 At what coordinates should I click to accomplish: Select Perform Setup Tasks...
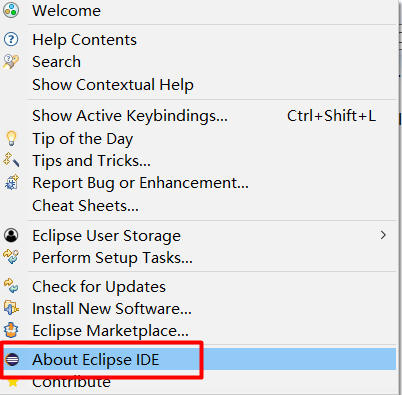(x=112, y=258)
